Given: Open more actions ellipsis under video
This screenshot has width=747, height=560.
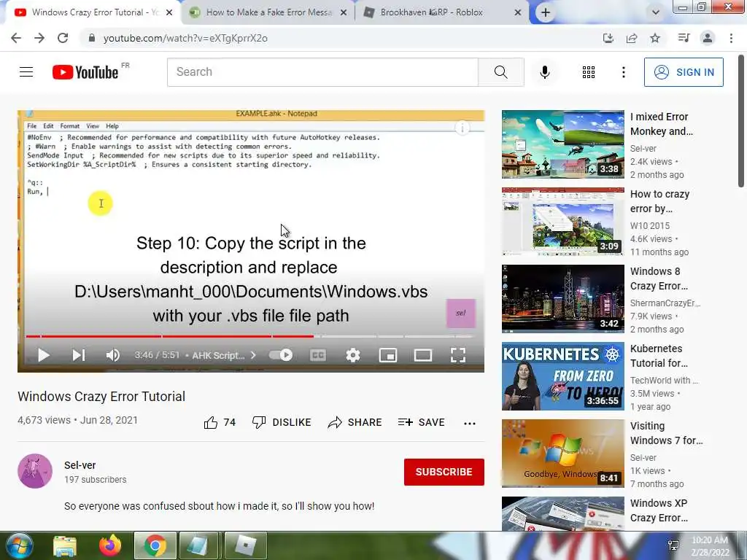Looking at the screenshot, I should (470, 423).
